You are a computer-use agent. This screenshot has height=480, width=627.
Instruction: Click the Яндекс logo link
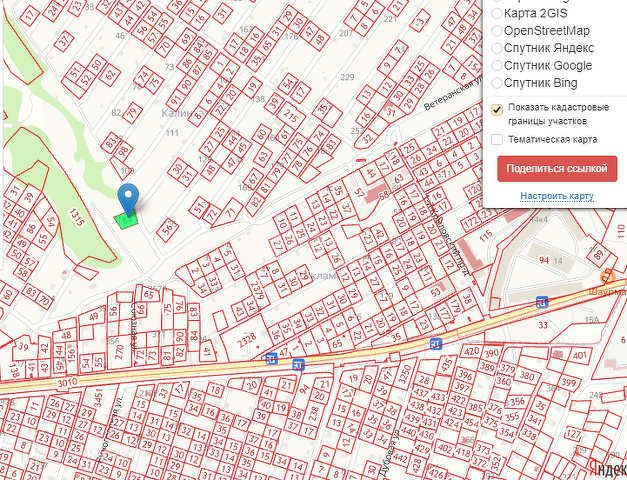[607, 467]
